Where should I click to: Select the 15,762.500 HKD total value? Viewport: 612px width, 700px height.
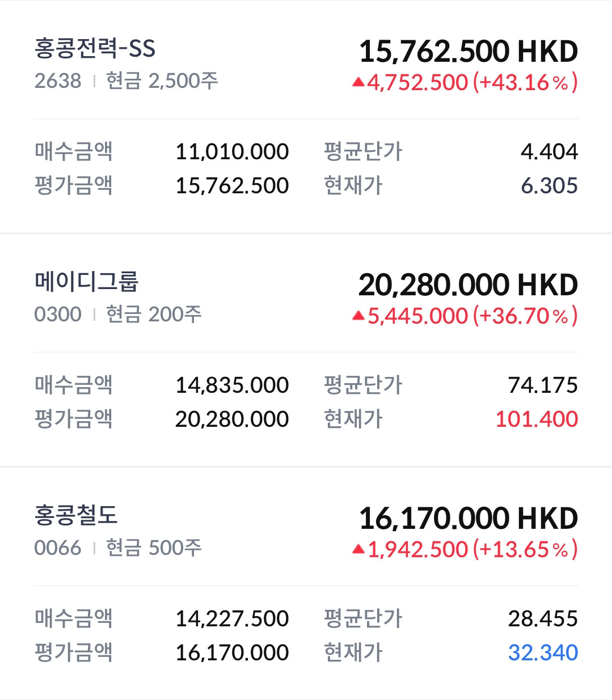[x=469, y=52]
